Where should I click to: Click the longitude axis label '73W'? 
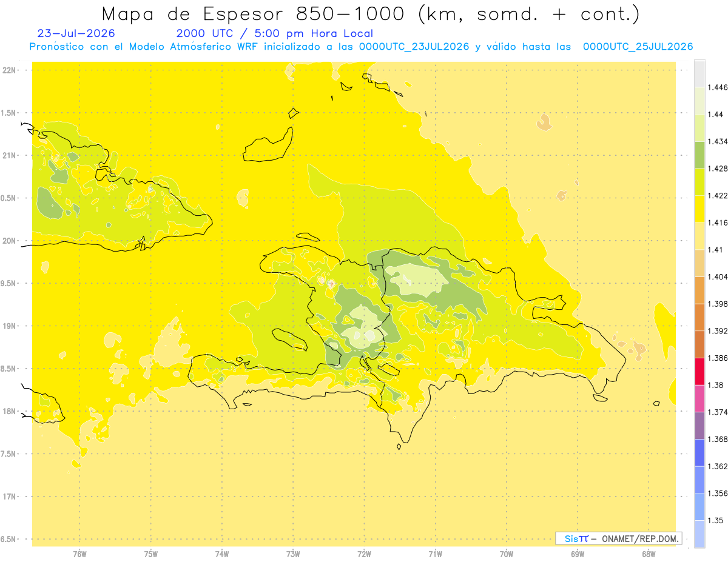coord(293,554)
